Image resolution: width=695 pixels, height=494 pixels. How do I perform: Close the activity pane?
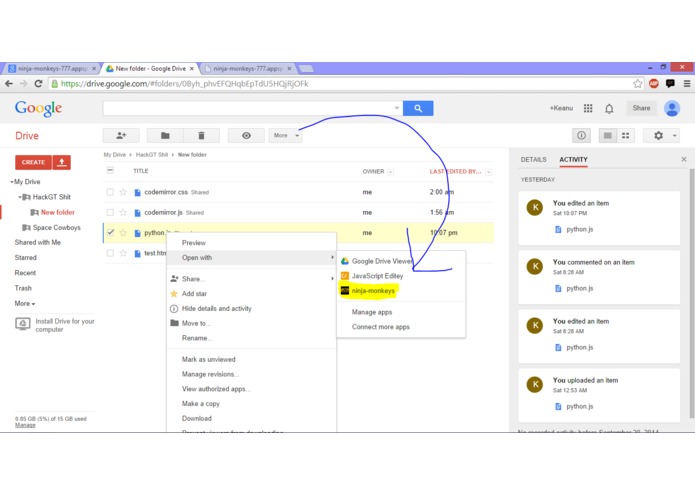(683, 159)
